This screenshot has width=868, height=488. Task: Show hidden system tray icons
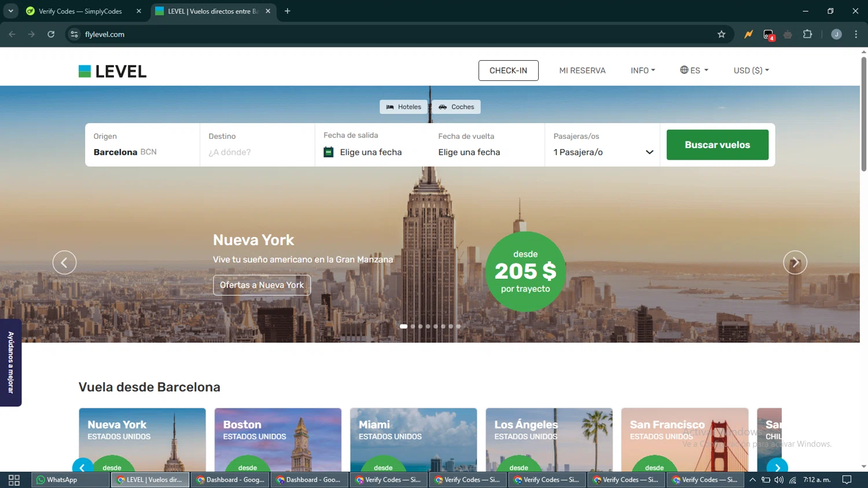[752, 480]
